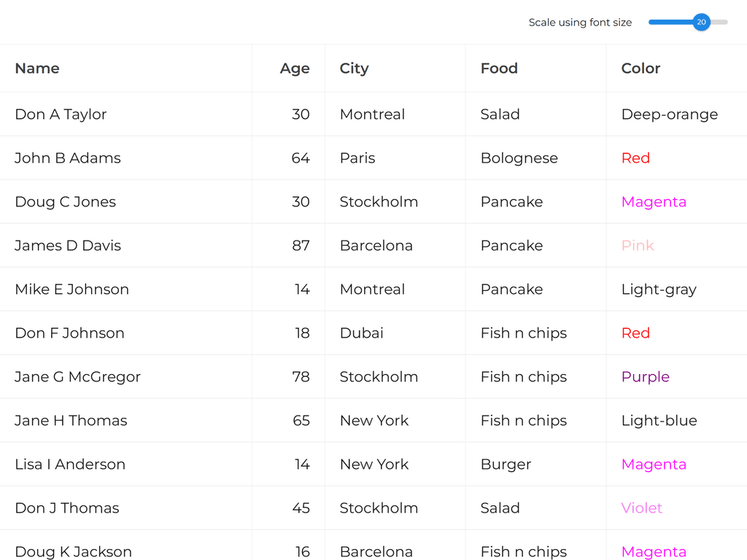The width and height of the screenshot is (747, 560).
Task: Select Jane H Thomas's Light-blue cell
Action: click(659, 421)
